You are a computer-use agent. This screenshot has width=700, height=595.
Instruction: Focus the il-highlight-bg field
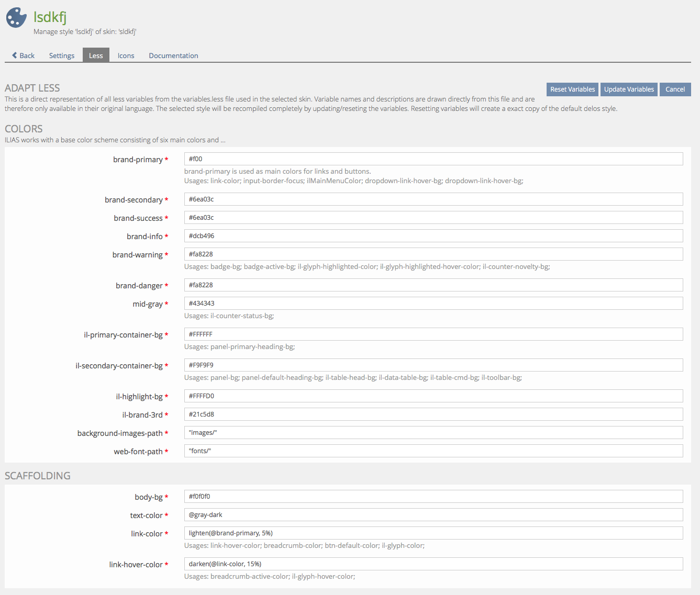pos(433,396)
